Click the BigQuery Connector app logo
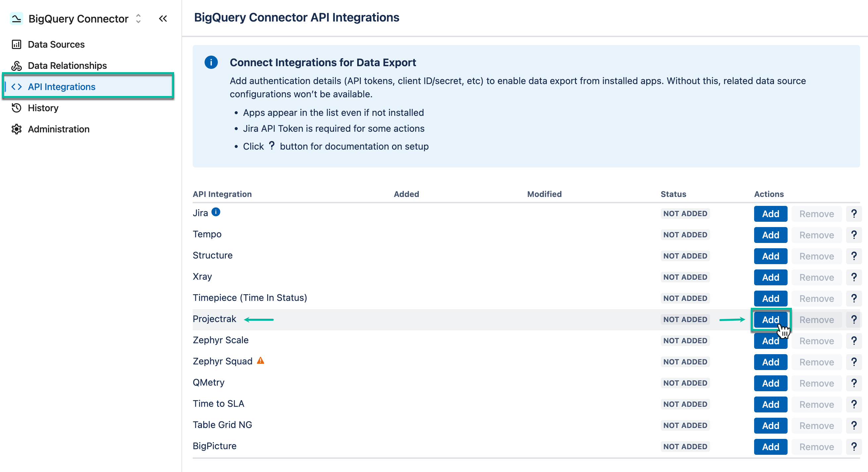 [x=16, y=19]
